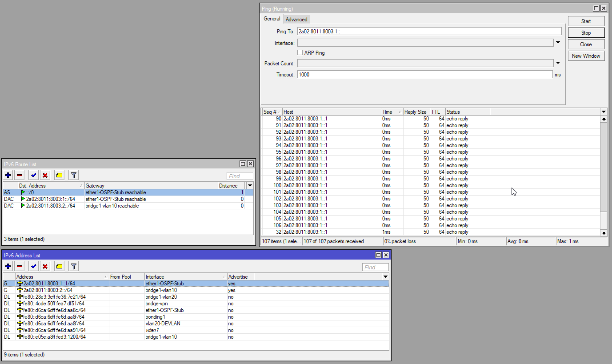Open the Gateway column dropdown in Route List
612x364 pixels.
(x=249, y=185)
